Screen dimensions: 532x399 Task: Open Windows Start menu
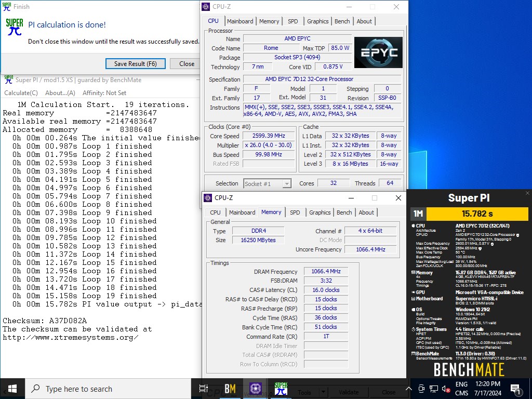(x=12, y=389)
